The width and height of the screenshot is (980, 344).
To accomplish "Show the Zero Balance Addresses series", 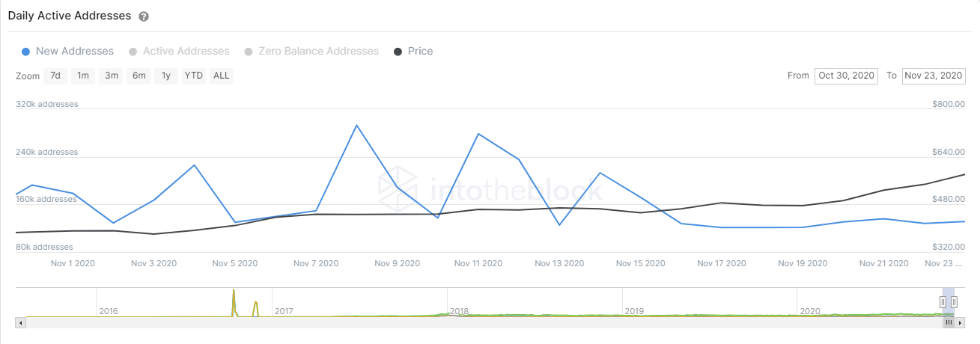I will point(311,52).
